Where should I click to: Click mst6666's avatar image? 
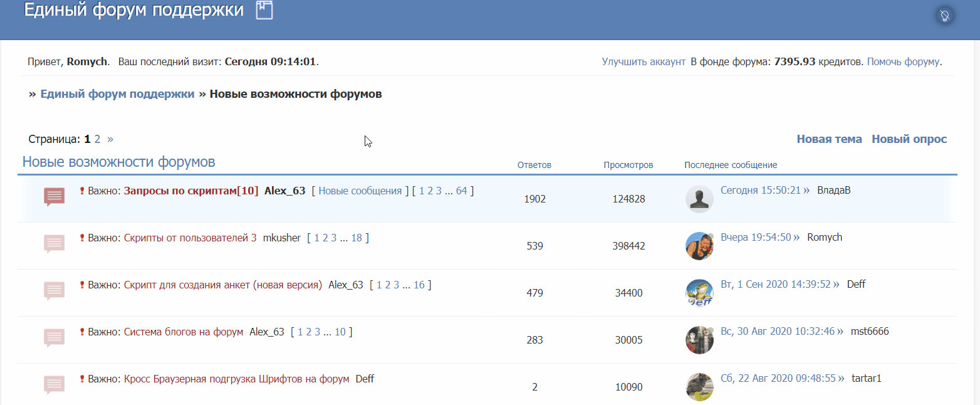coord(699,340)
